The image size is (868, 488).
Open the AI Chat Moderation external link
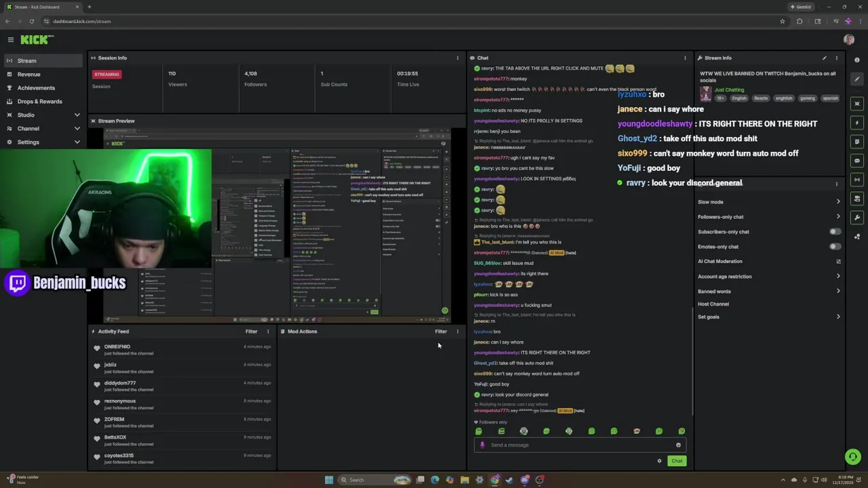tap(838, 262)
